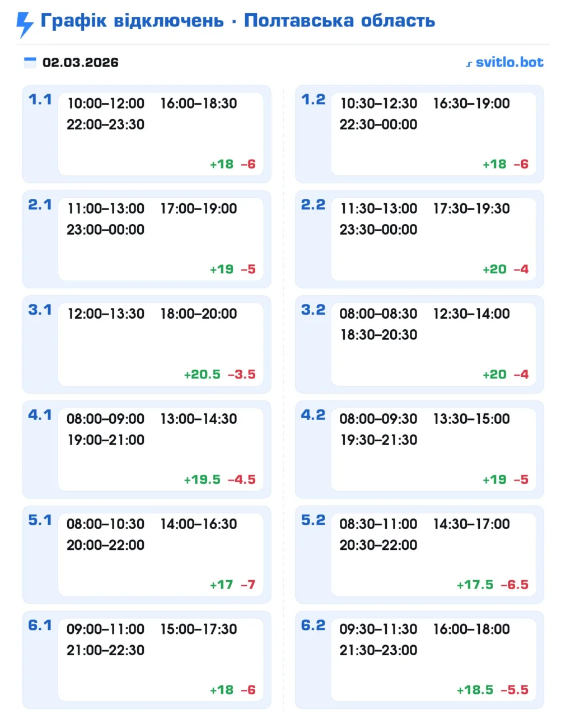Click the 13:30–15:00 slot in group 4.2
This screenshot has width=566, height=728.
tap(471, 419)
